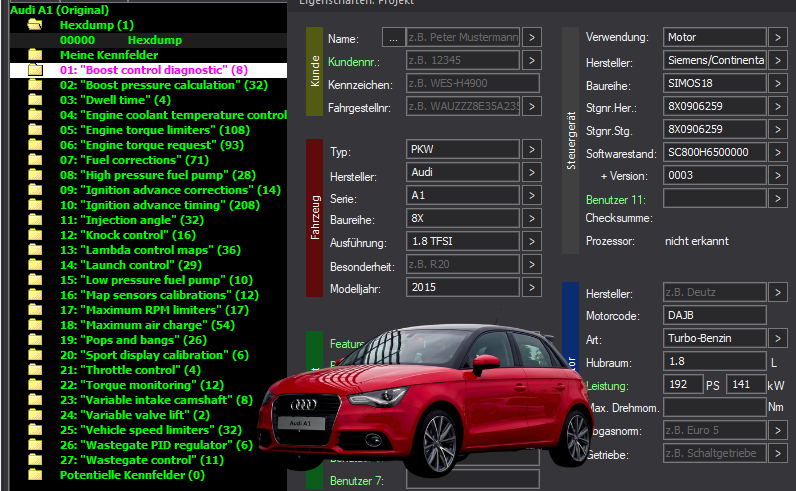
Task: Click the Max. Drehmom. Nm field
Action: point(714,407)
